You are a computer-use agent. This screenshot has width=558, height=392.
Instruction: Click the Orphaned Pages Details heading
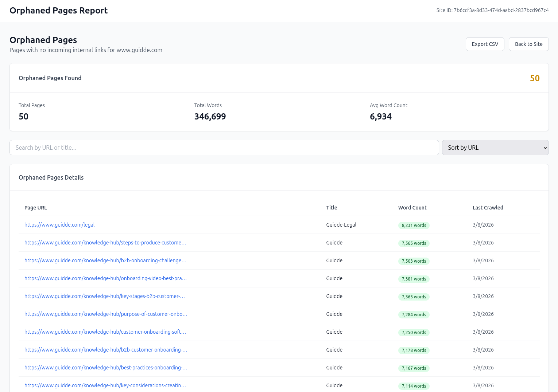pyautogui.click(x=51, y=177)
